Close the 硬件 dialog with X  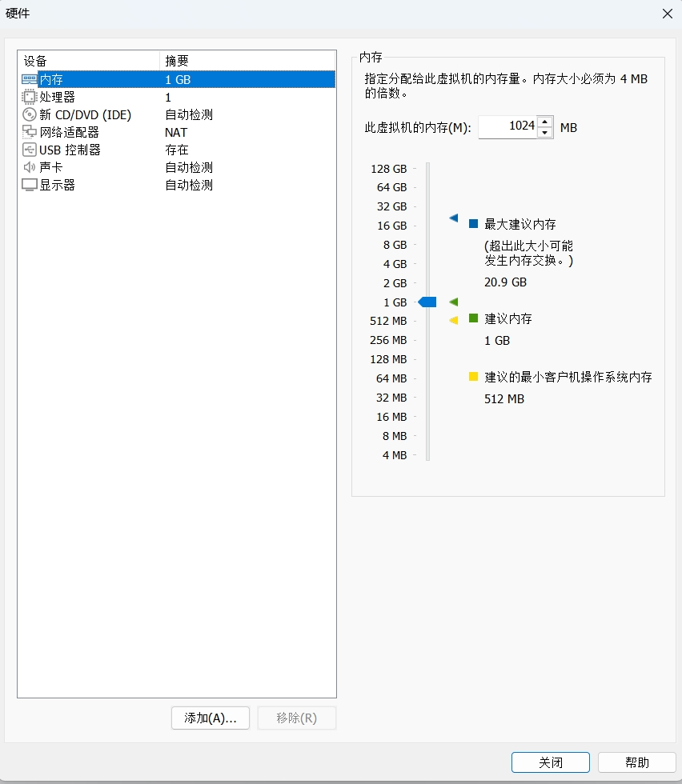pyautogui.click(x=668, y=14)
